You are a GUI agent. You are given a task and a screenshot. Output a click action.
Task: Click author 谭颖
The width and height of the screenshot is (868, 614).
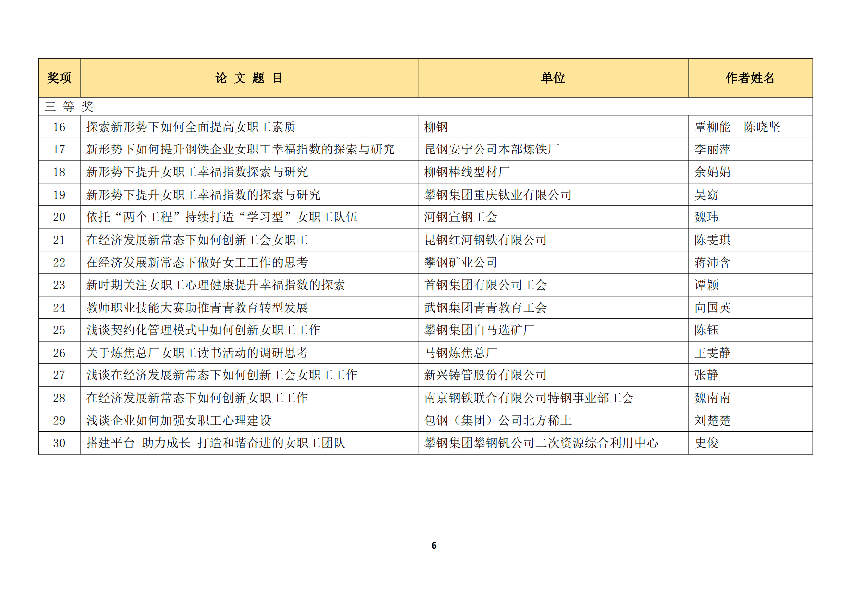[706, 285]
